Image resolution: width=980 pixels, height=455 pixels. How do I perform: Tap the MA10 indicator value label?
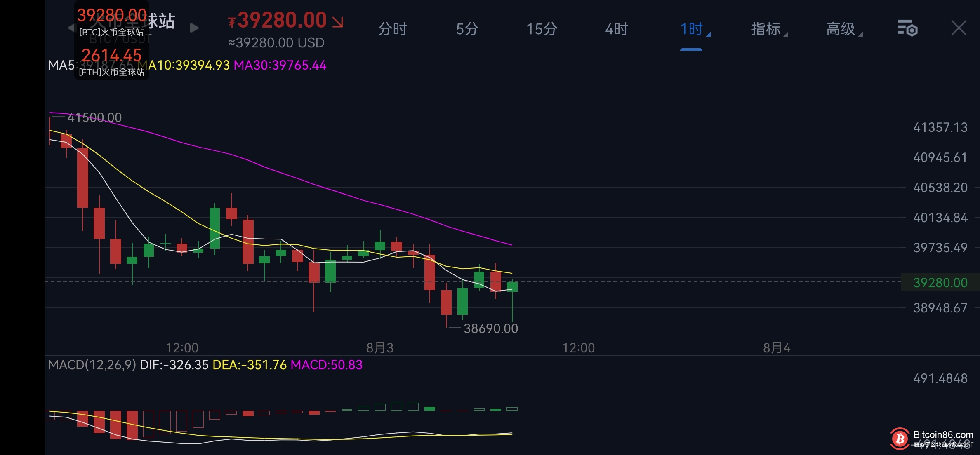pos(190,65)
